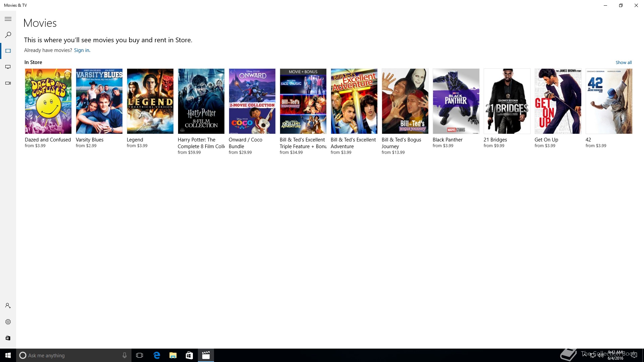644x362 pixels.
Task: Open the Onward / Coco Bundle poster
Action: point(252,101)
